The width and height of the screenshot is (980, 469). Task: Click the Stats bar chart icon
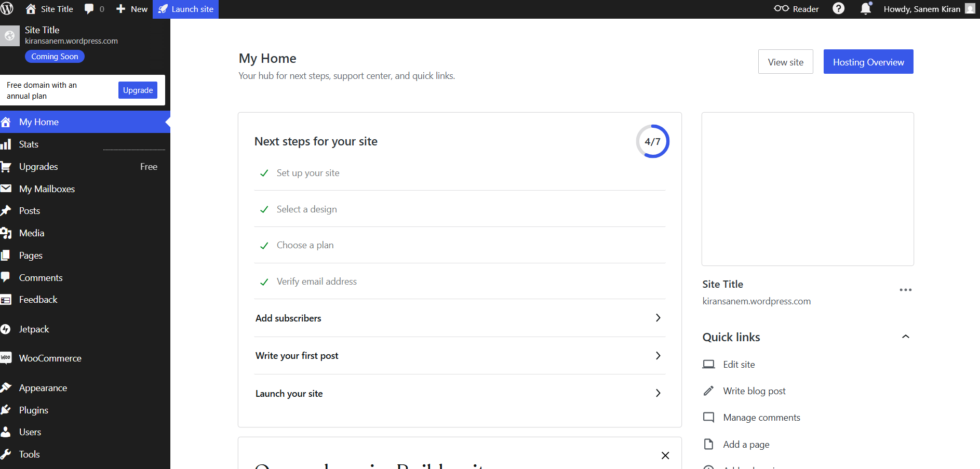pyautogui.click(x=6, y=144)
